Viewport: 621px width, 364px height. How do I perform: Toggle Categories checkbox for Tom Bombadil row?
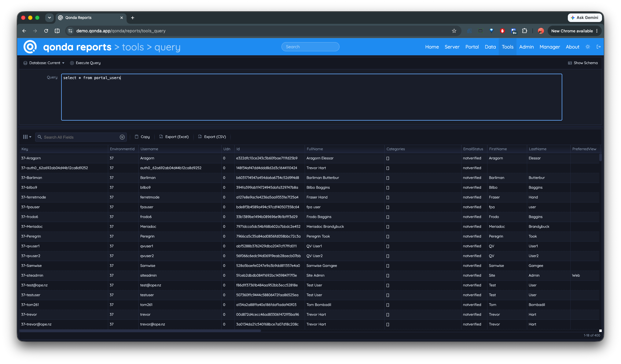tap(388, 305)
